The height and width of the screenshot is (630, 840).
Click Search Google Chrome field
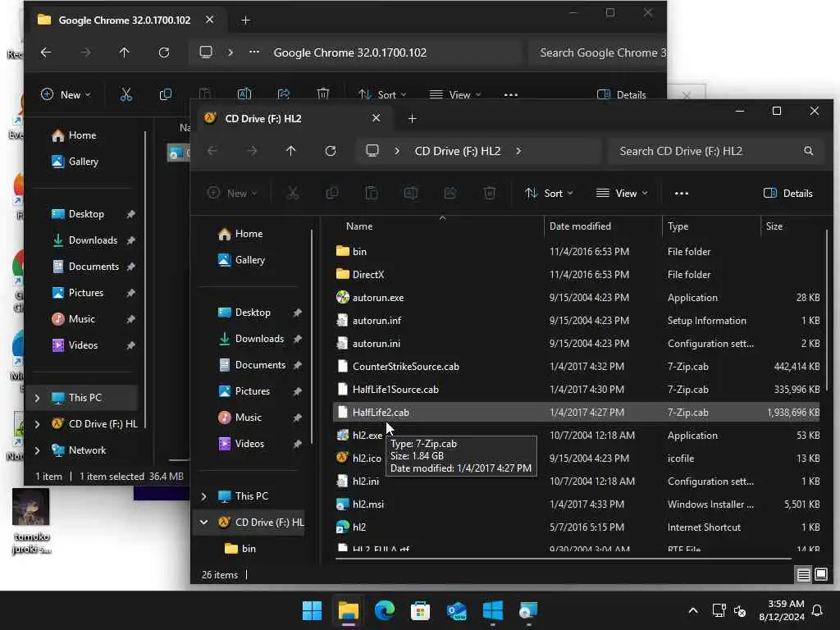coord(597,52)
